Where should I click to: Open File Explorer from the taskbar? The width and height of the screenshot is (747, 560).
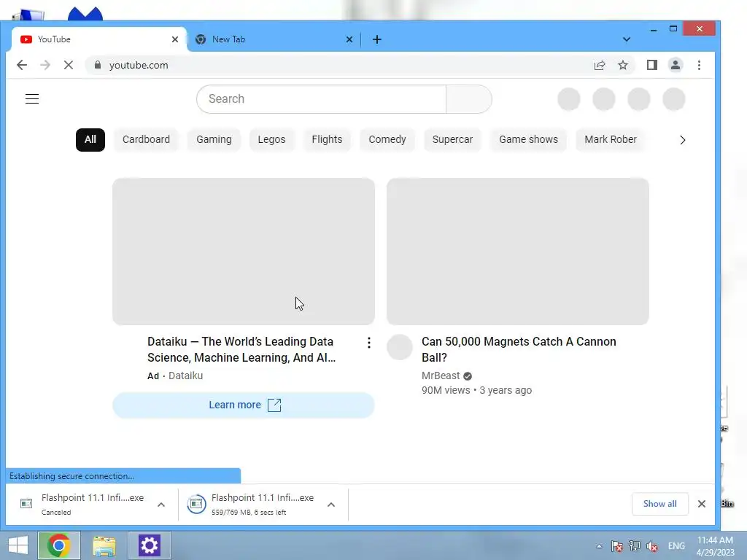104,545
